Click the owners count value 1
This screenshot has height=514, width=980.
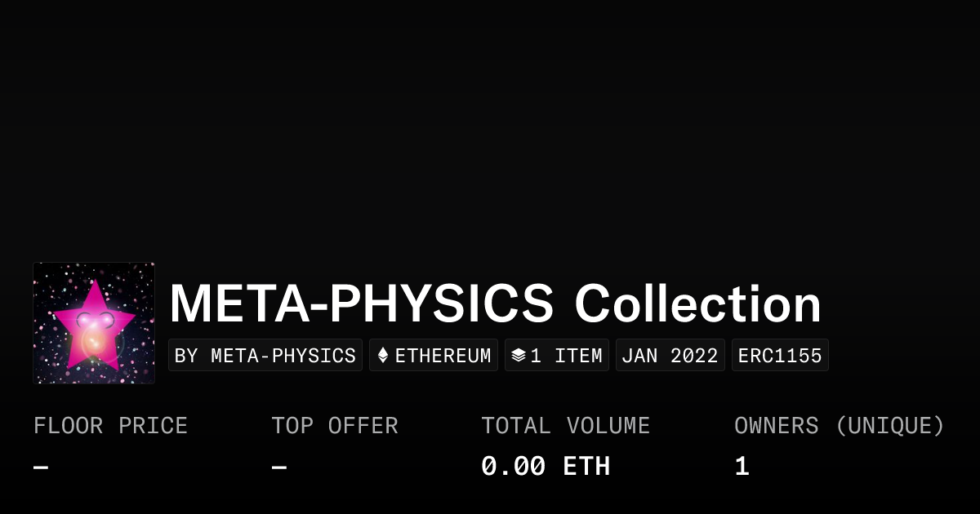(742, 467)
